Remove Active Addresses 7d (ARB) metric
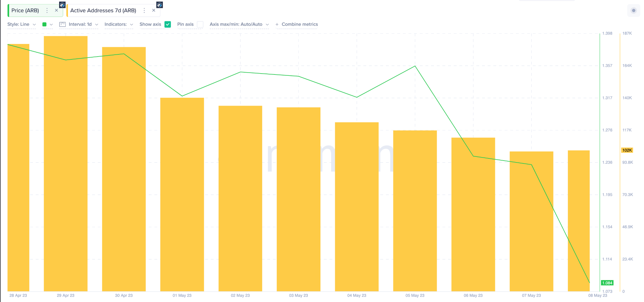The width and height of the screenshot is (644, 302). [x=154, y=10]
